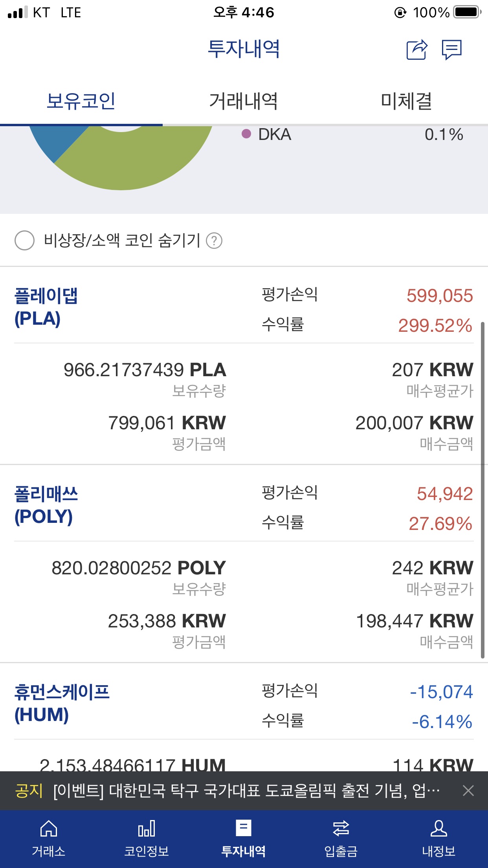The width and height of the screenshot is (488, 868).
Task: Open the 휴먼스케이프 (HUM) coin link
Action: (62, 703)
